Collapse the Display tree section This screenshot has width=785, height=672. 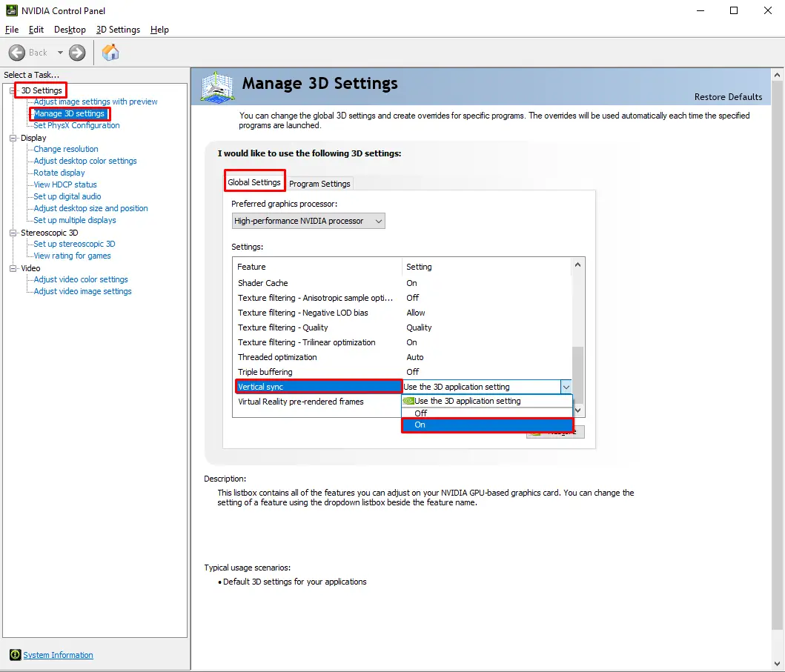pyautogui.click(x=13, y=137)
